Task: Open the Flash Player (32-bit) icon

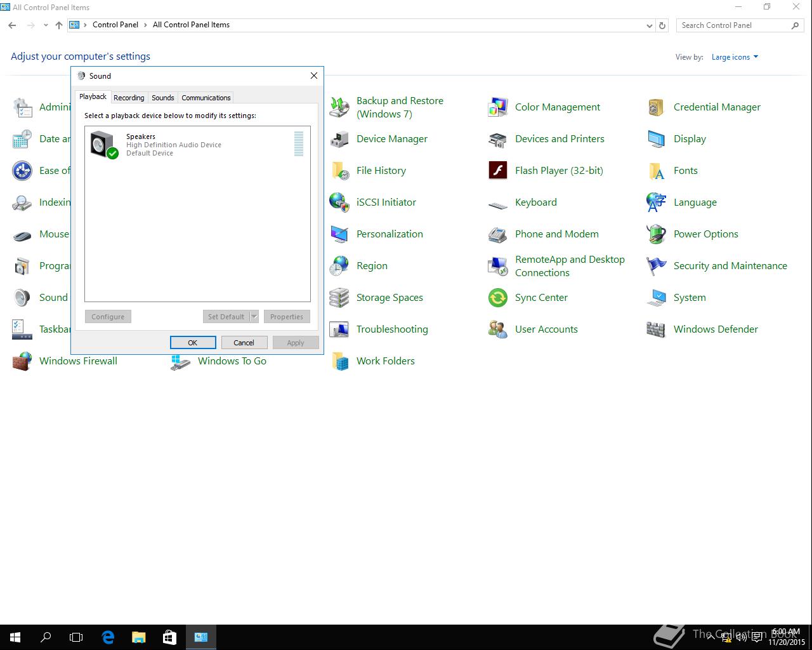Action: (x=498, y=171)
